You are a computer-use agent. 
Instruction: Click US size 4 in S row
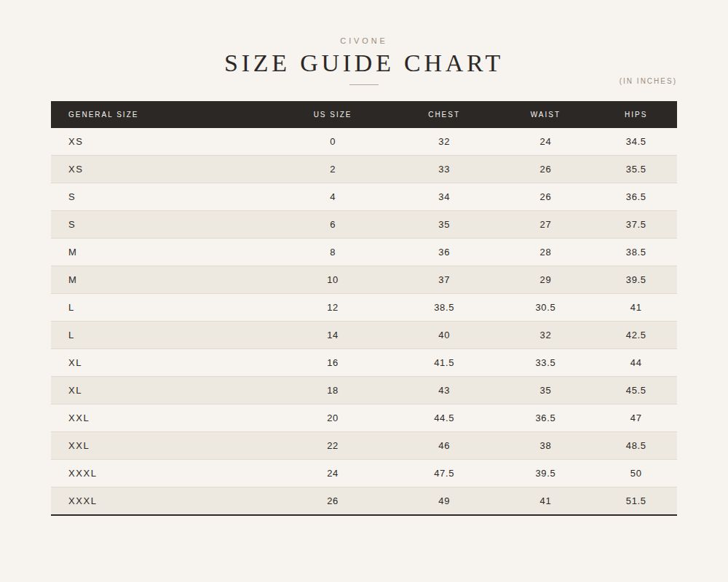333,196
